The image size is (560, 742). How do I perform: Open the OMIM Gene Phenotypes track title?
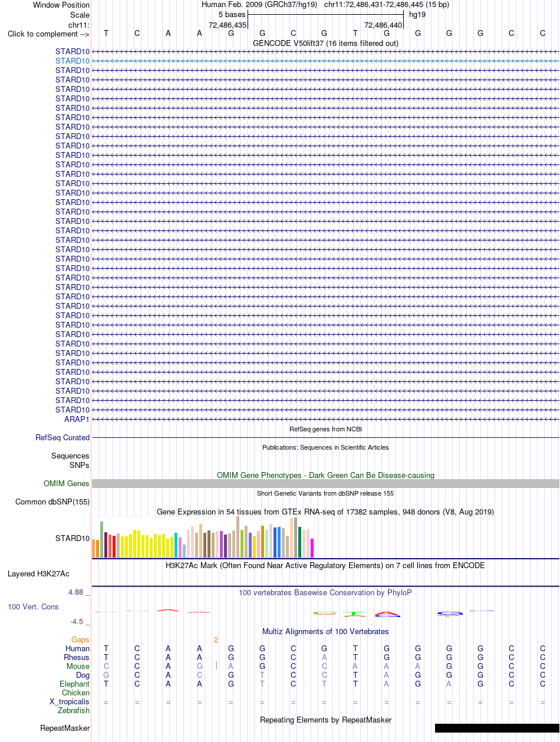point(325,475)
